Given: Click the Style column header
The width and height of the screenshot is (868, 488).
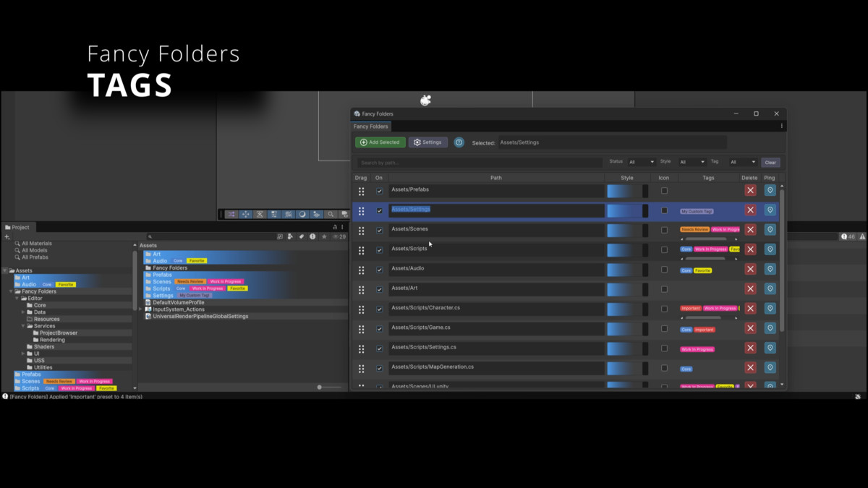Looking at the screenshot, I should pyautogui.click(x=627, y=178).
